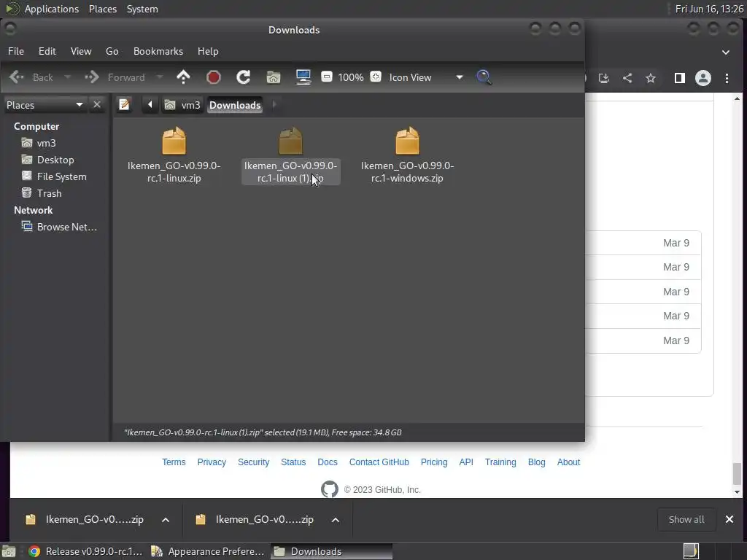Open the Security link in GitHub footer
This screenshot has width=747, height=560.
click(x=253, y=462)
